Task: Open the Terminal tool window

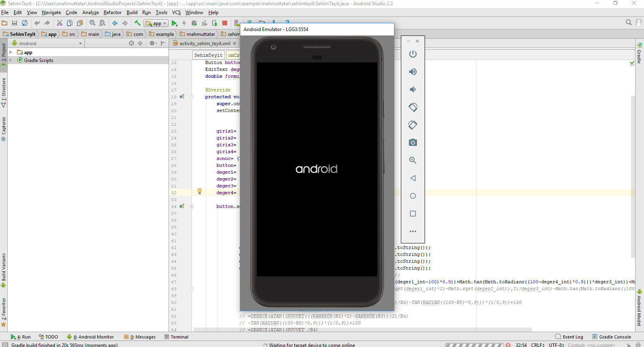Action: click(x=177, y=337)
